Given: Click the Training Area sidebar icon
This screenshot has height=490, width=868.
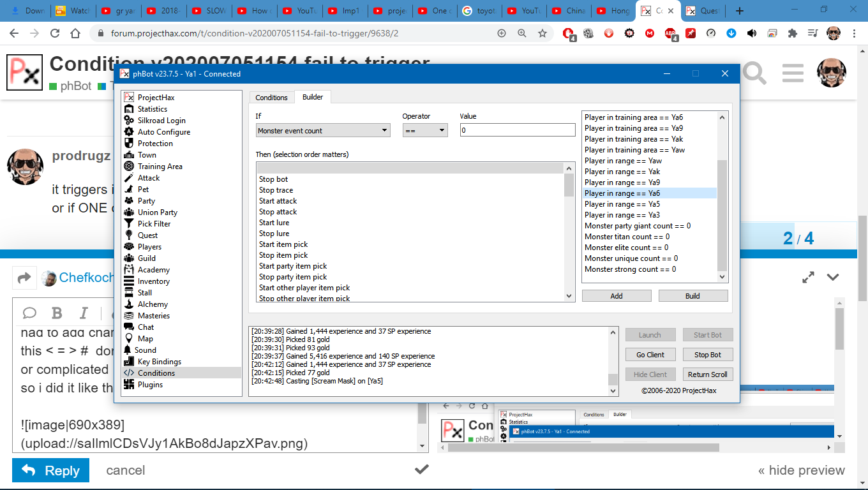Looking at the screenshot, I should coord(129,167).
